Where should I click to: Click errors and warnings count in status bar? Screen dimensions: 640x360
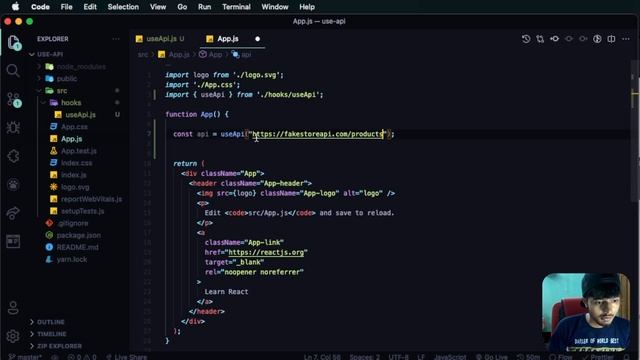pyautogui.click(x=82, y=357)
